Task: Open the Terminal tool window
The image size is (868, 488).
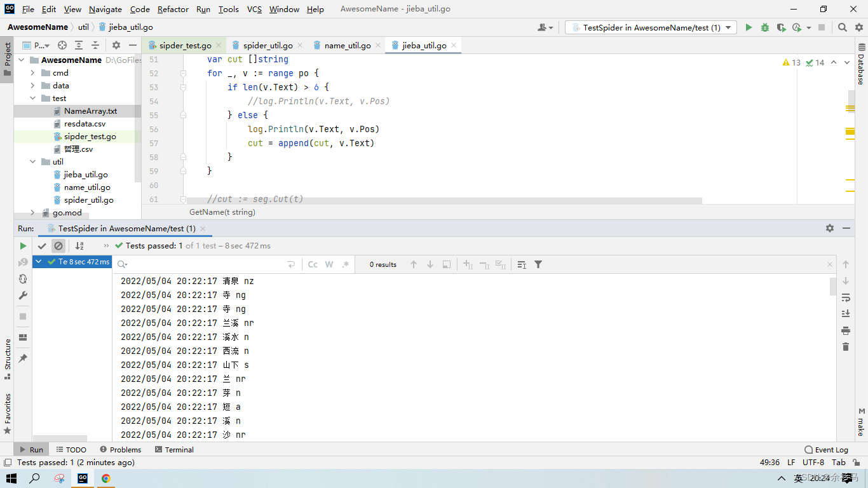Action: pos(174,449)
